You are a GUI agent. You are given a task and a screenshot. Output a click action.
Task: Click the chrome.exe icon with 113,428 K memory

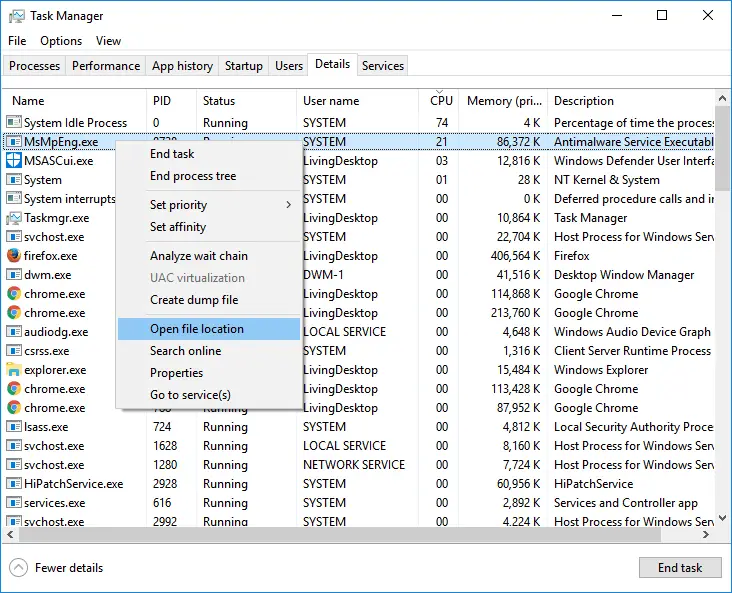pyautogui.click(x=14, y=388)
